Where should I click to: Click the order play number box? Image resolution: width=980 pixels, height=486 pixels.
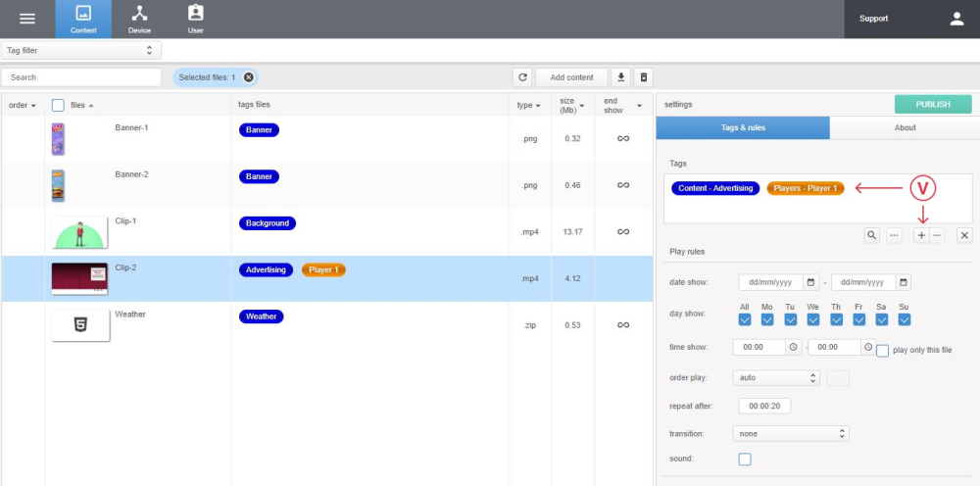tap(838, 378)
